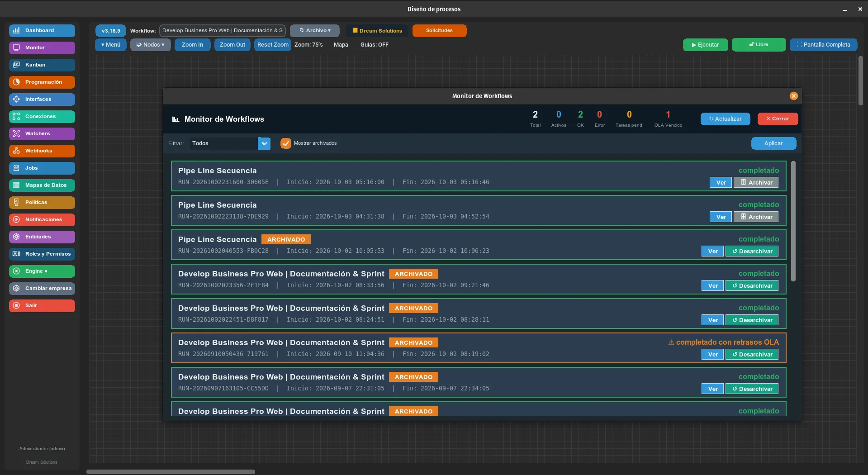
Task: Open the Jobs icon
Action: [x=16, y=168]
